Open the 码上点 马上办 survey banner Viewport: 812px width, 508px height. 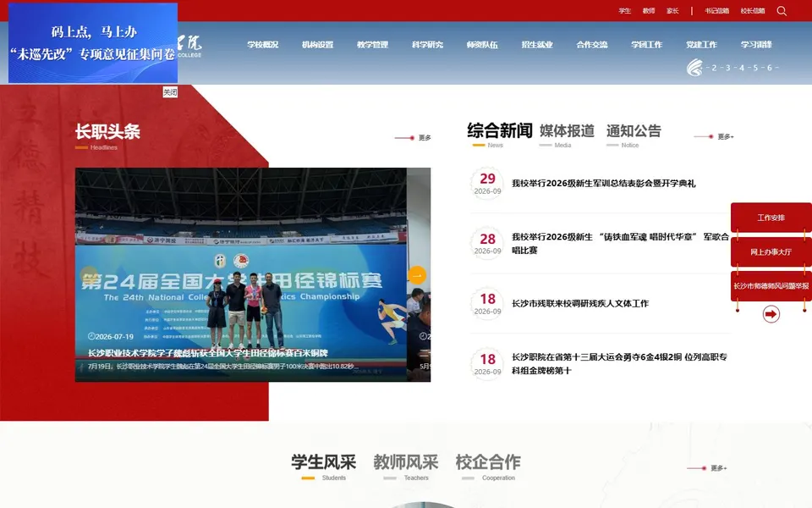pos(93,42)
